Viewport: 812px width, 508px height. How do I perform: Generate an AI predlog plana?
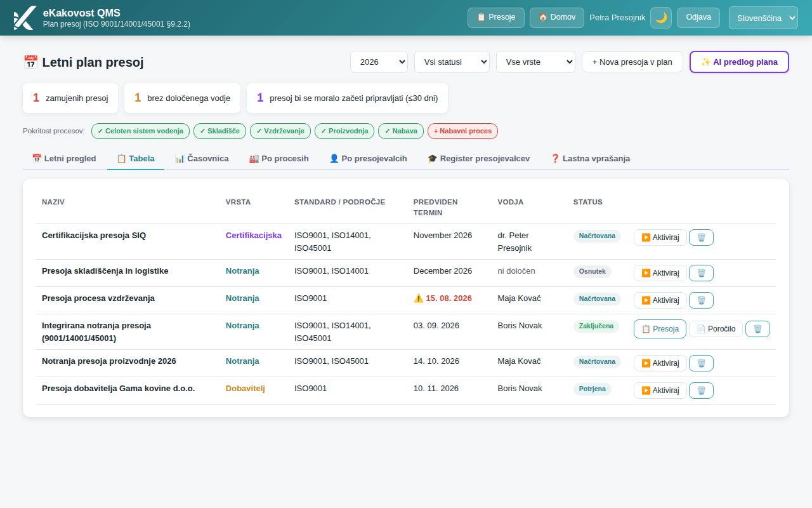click(739, 62)
